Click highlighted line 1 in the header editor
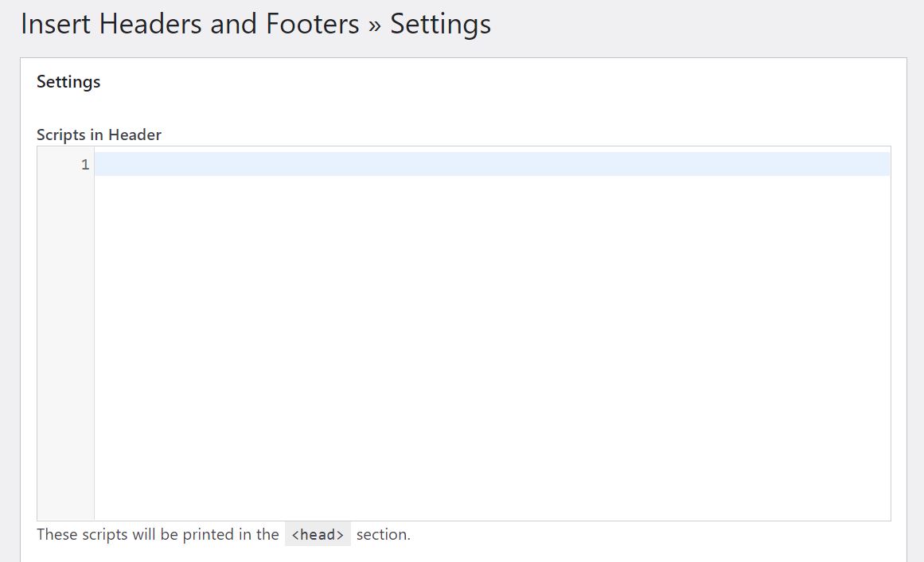The height and width of the screenshot is (562, 924). [x=492, y=165]
